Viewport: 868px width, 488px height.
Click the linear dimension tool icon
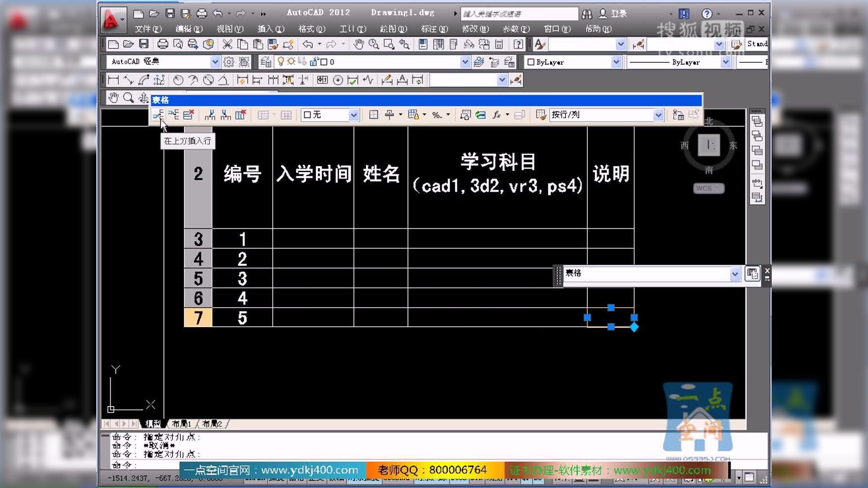pyautogui.click(x=114, y=80)
